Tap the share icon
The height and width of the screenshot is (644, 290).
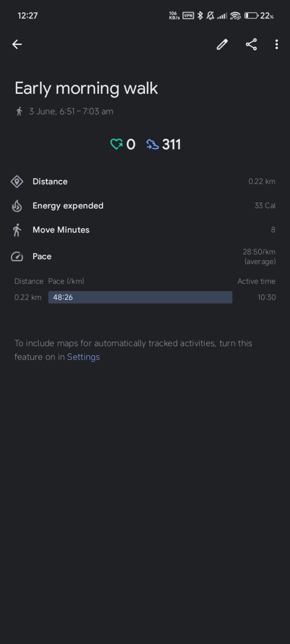pos(251,44)
